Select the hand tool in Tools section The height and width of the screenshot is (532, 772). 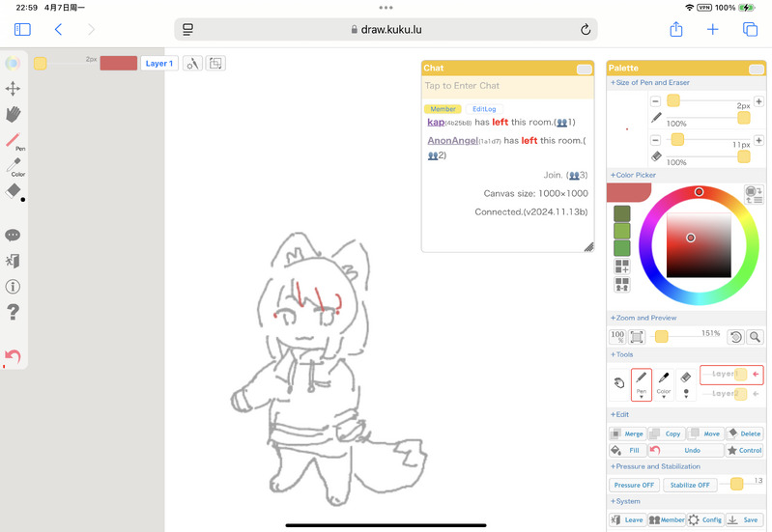(619, 383)
